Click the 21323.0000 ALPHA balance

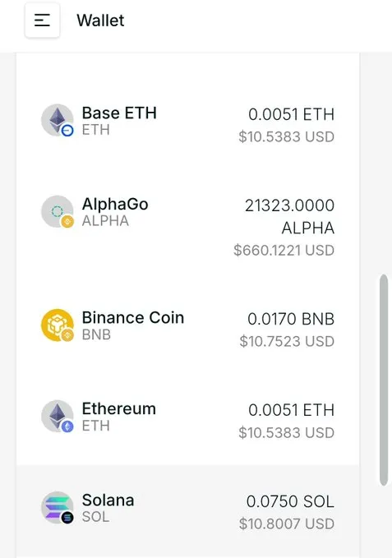289,216
